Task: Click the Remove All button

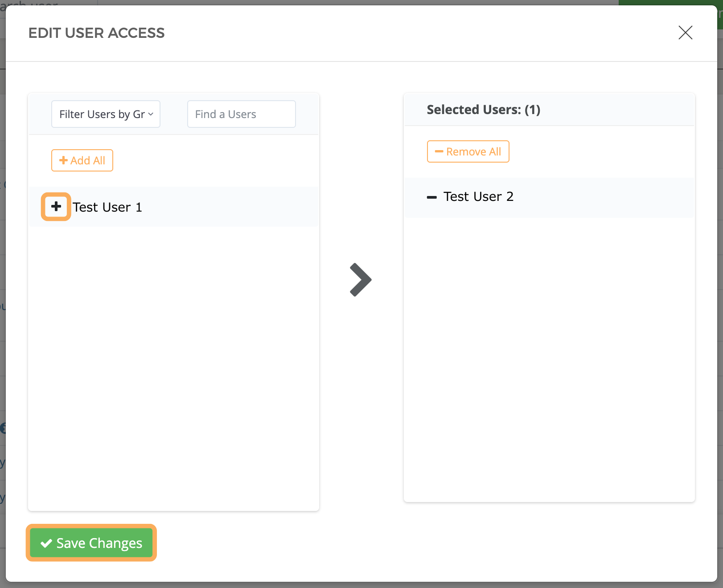Action: tap(468, 151)
